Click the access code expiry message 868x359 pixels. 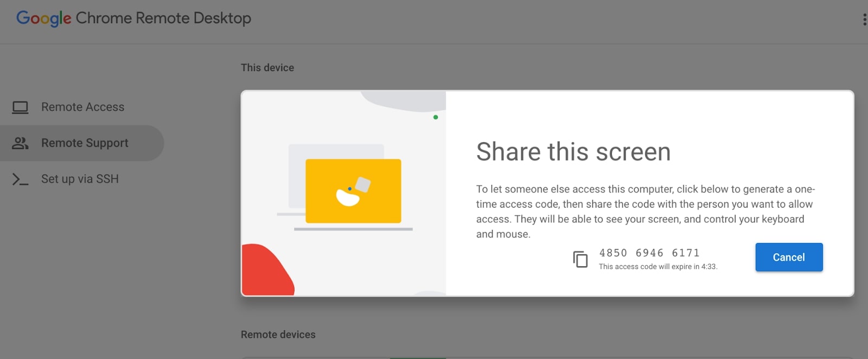click(x=658, y=267)
